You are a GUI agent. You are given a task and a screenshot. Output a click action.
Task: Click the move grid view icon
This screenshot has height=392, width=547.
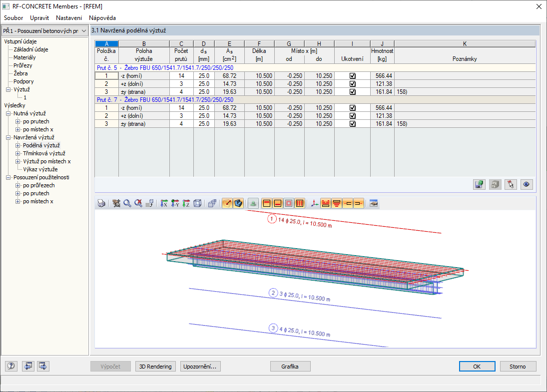150,203
